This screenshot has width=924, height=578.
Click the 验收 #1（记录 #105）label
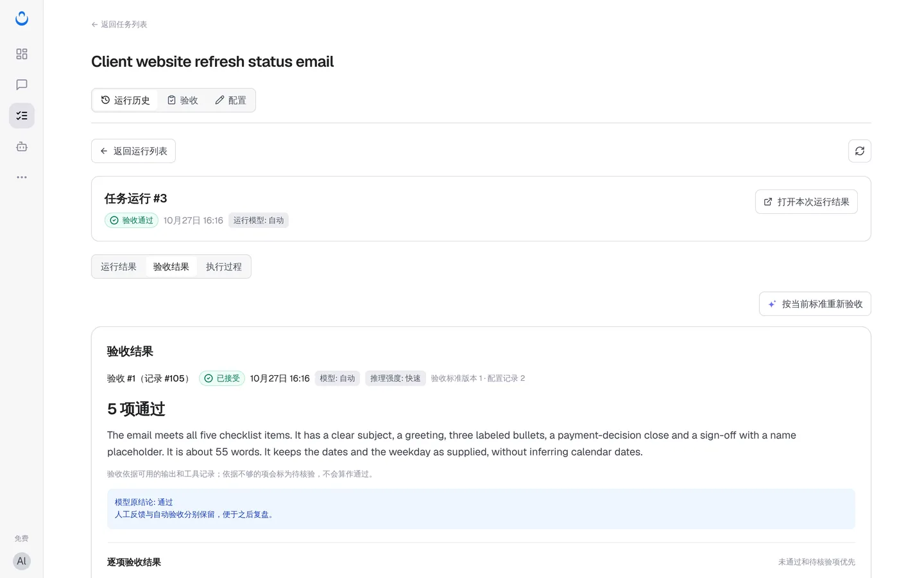pyautogui.click(x=150, y=378)
